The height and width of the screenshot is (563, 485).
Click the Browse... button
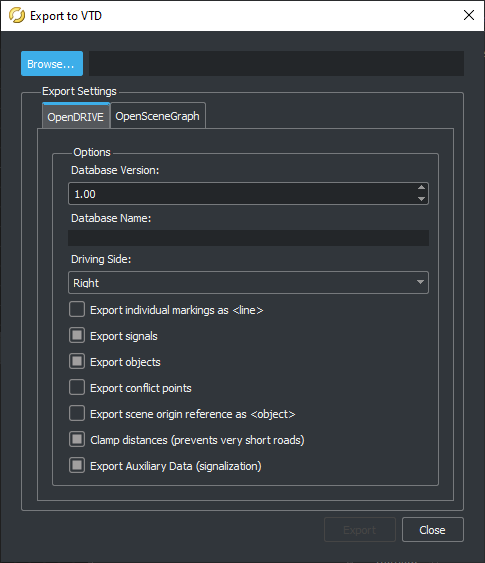click(x=52, y=64)
